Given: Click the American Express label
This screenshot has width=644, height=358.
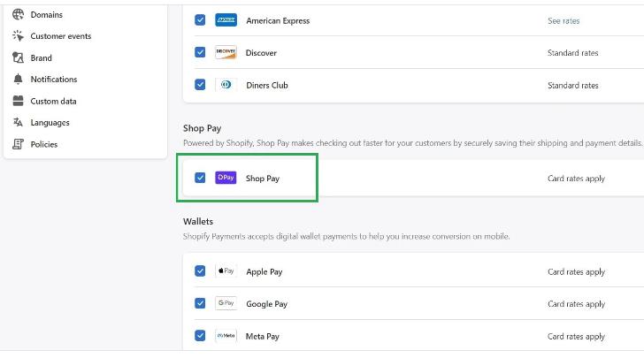Looking at the screenshot, I should 278,21.
